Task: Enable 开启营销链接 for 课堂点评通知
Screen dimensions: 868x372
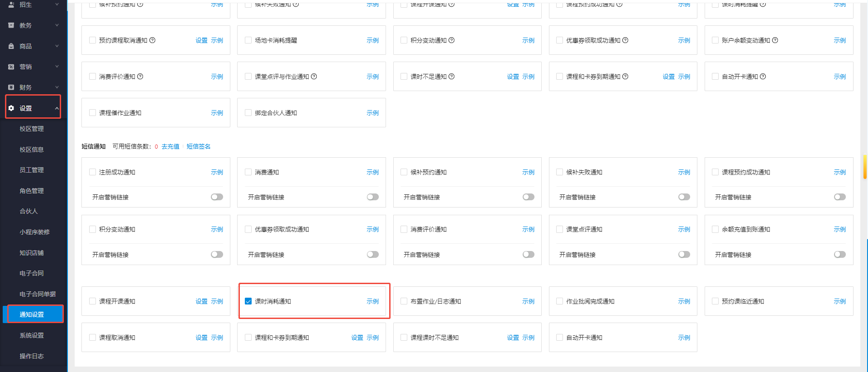Action: click(x=684, y=255)
